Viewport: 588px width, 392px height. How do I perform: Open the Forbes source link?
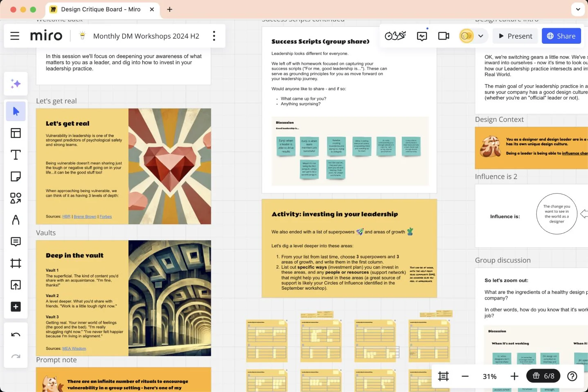(x=106, y=216)
